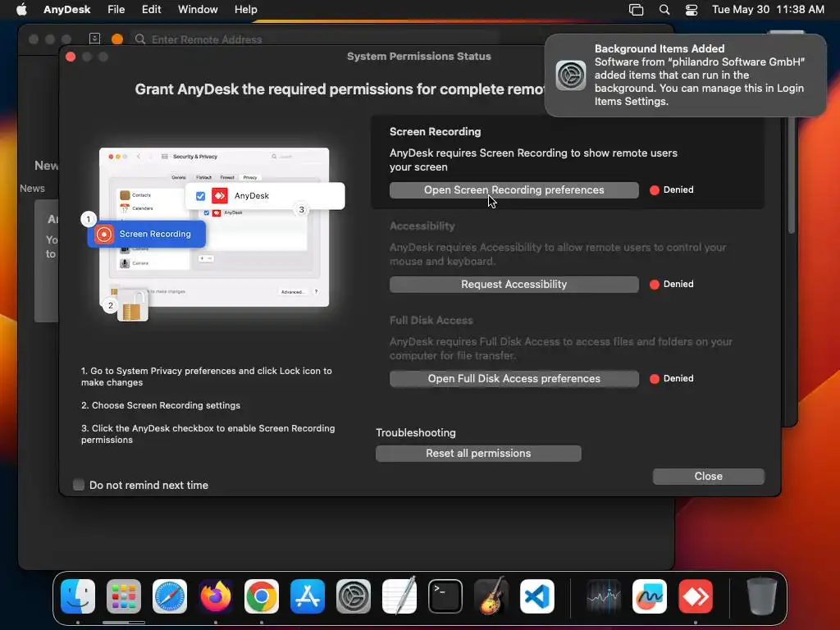840x630 pixels.
Task: Open the Edit menu
Action: tap(152, 10)
